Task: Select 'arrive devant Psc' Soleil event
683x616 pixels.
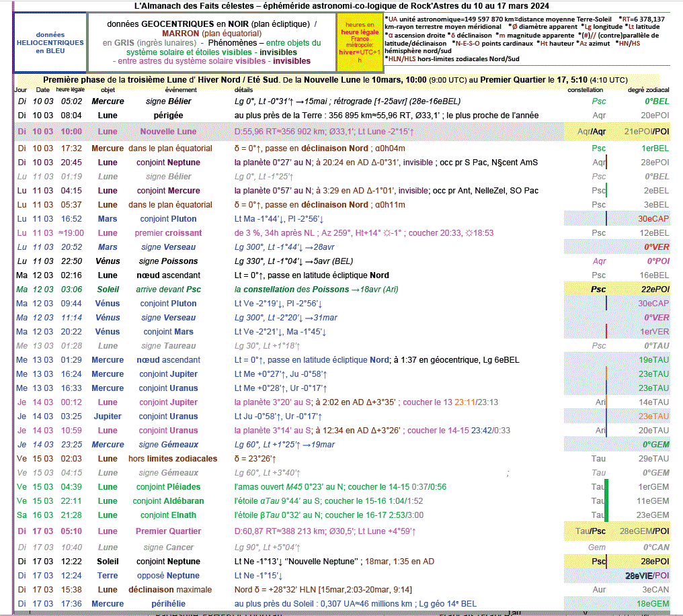Action: tap(168, 290)
